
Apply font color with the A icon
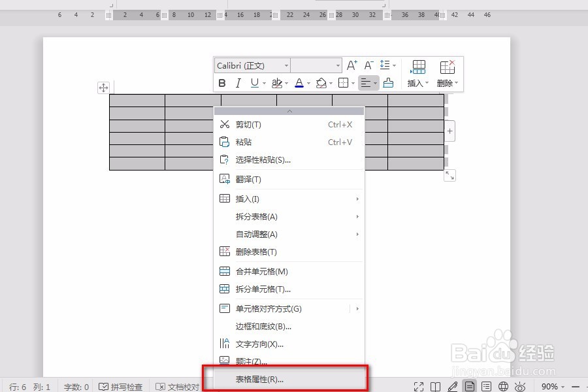pyautogui.click(x=299, y=83)
